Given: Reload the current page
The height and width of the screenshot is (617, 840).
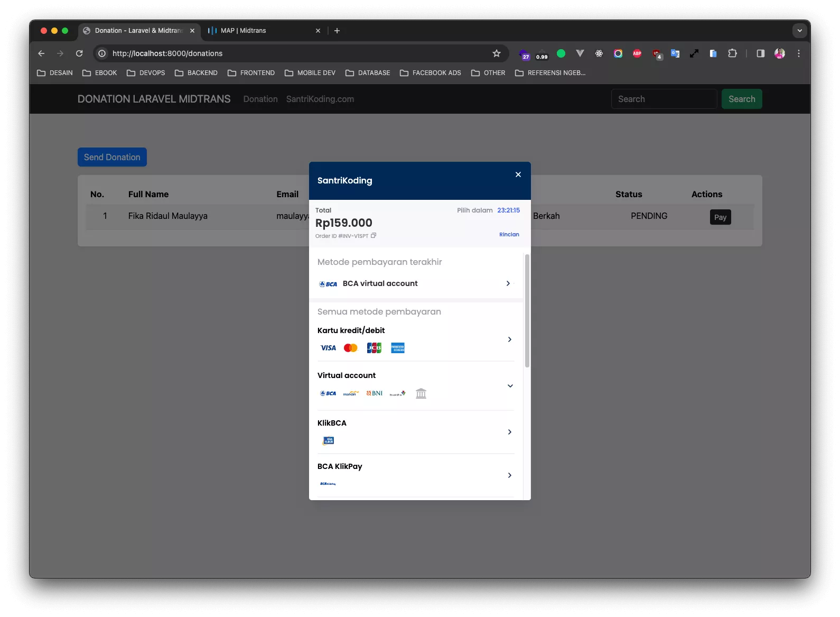Looking at the screenshot, I should pos(79,53).
